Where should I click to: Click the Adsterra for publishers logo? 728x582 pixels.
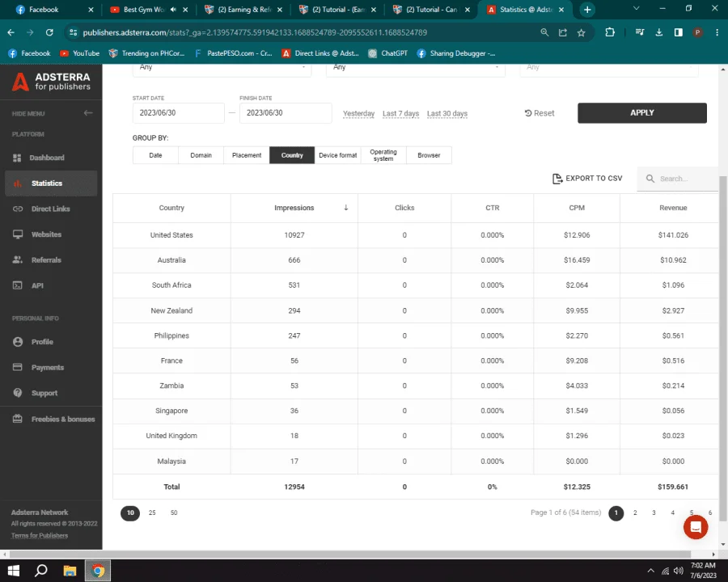point(51,82)
